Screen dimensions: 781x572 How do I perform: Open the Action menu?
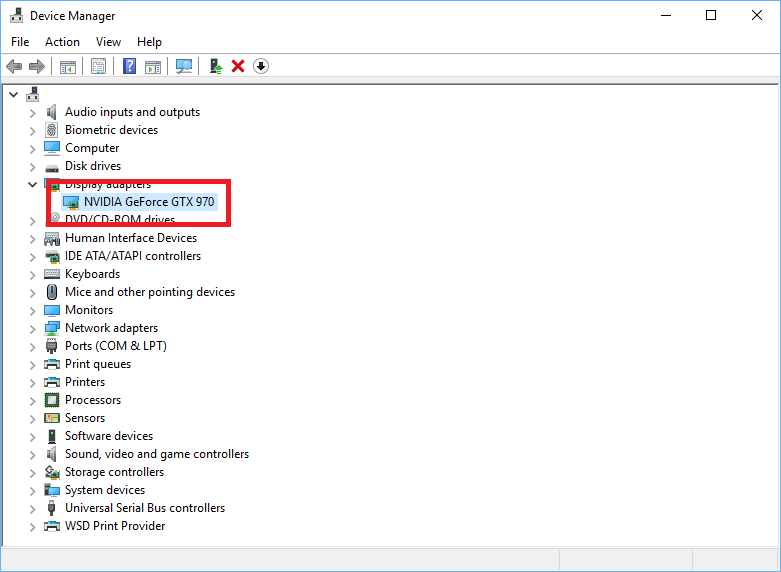(x=62, y=42)
